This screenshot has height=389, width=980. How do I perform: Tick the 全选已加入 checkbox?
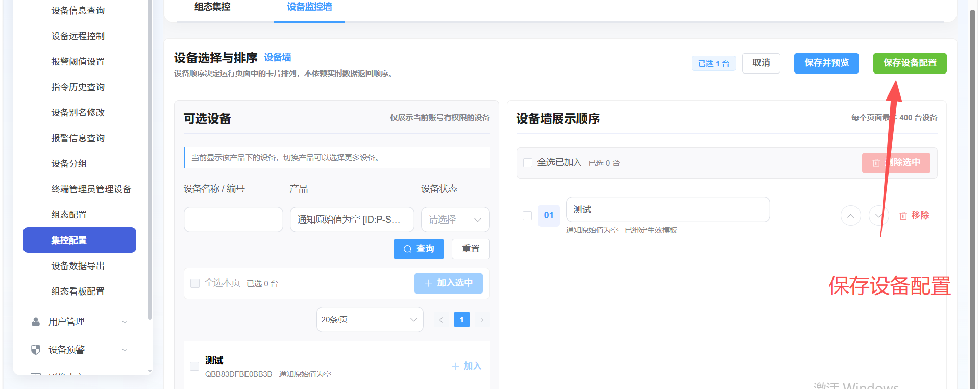coord(528,163)
